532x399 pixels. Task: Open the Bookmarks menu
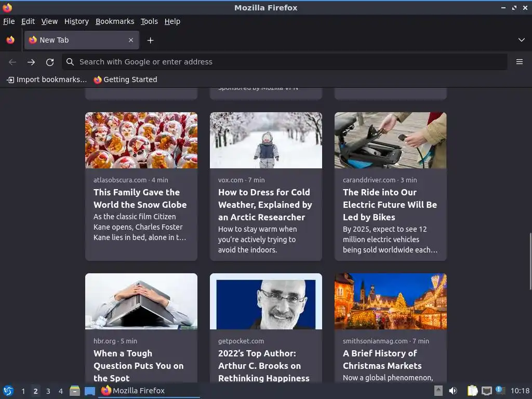tap(115, 21)
